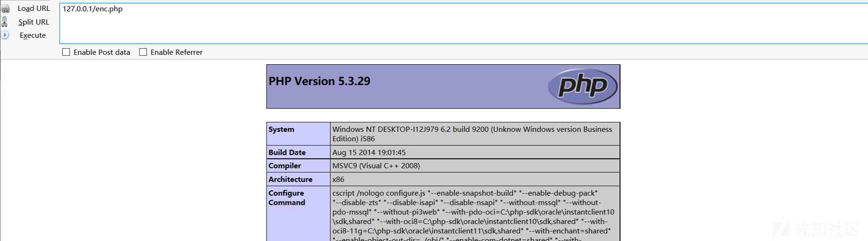Click the Execute play icon
The width and height of the screenshot is (868, 241).
pyautogui.click(x=5, y=35)
